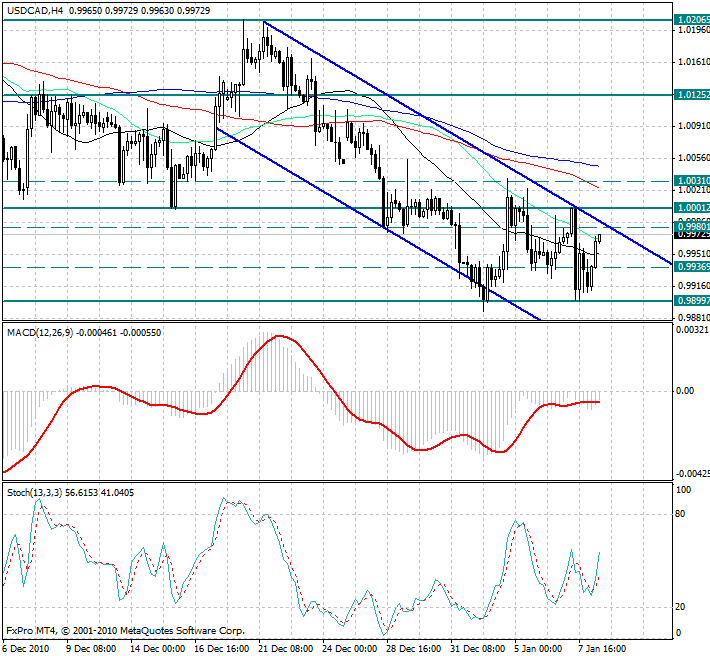Click the 14 Dec 00:00 time label
Viewport: 710px width, 656px height.
[x=158, y=648]
